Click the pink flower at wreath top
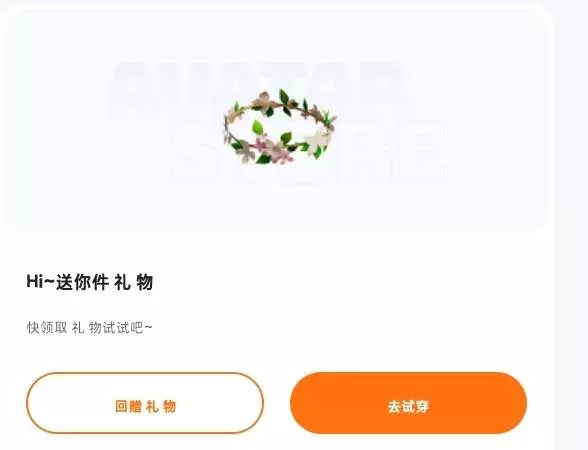This screenshot has height=450, width=588. point(262,98)
